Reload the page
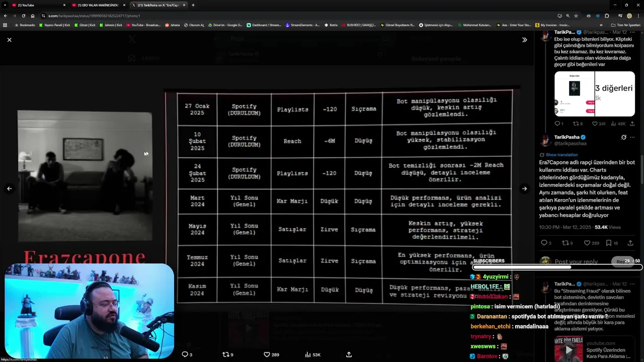The height and width of the screenshot is (362, 644). [x=23, y=16]
